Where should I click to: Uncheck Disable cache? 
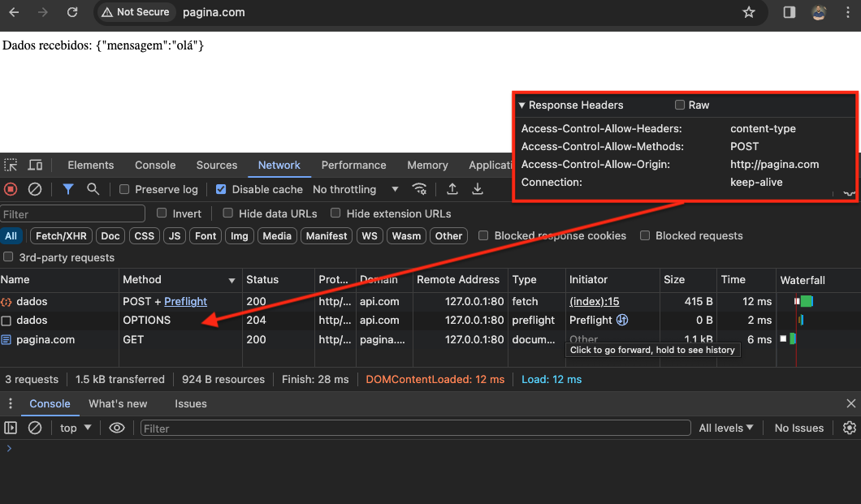coord(221,189)
